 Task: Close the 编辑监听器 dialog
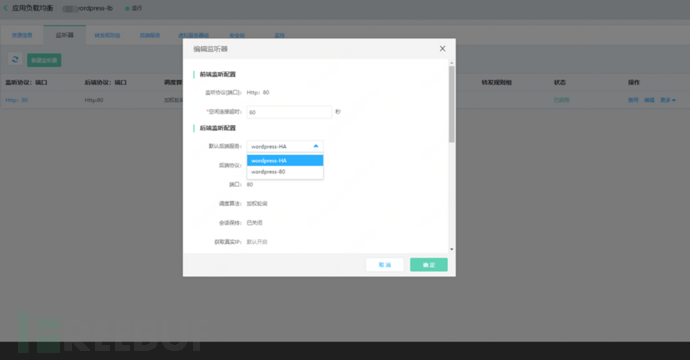point(442,48)
